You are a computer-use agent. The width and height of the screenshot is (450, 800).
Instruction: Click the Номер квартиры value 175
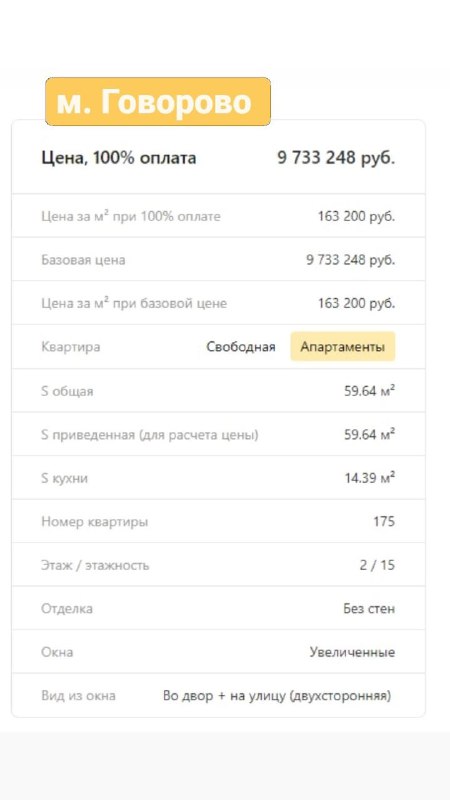[384, 521]
